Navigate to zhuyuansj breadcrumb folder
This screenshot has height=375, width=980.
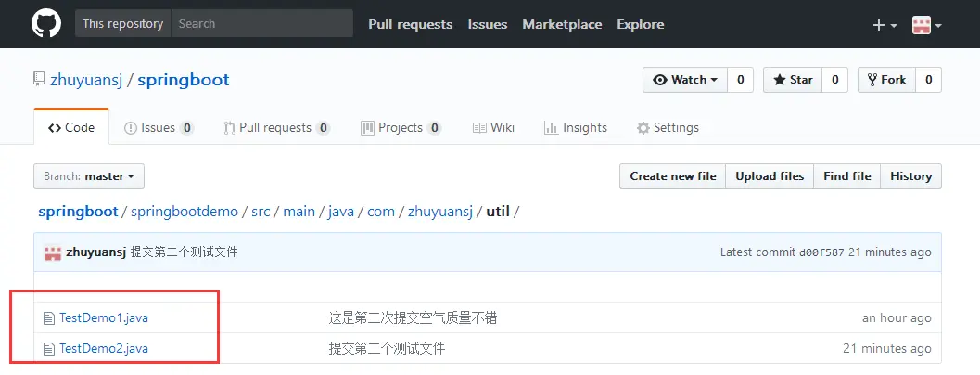coord(440,212)
